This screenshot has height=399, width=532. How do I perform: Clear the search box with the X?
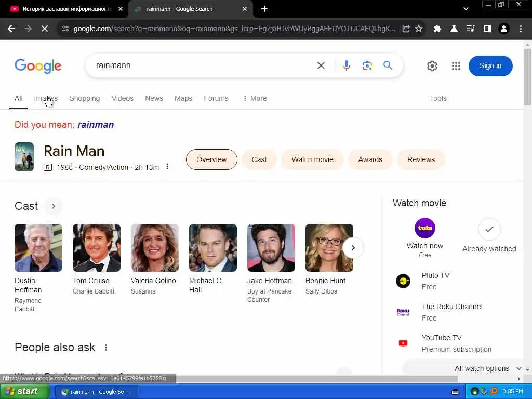click(321, 65)
